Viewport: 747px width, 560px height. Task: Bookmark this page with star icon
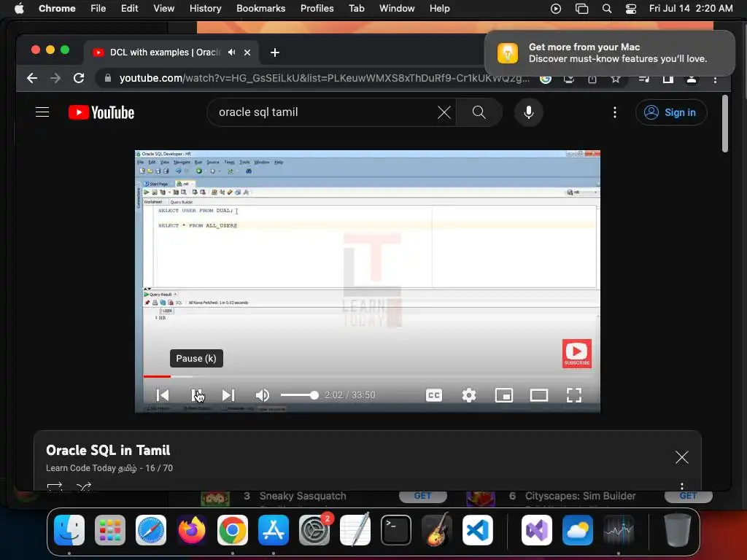(616, 79)
